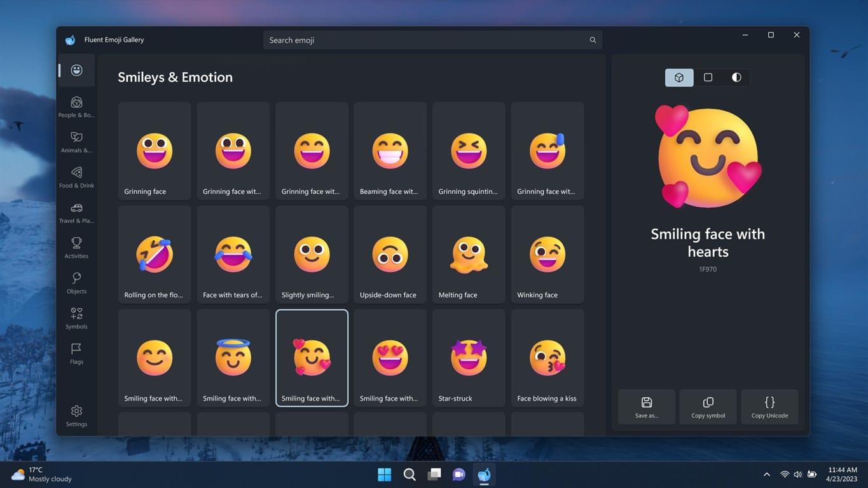Select the Melting face emoji
This screenshot has width=868, height=488.
(x=469, y=254)
